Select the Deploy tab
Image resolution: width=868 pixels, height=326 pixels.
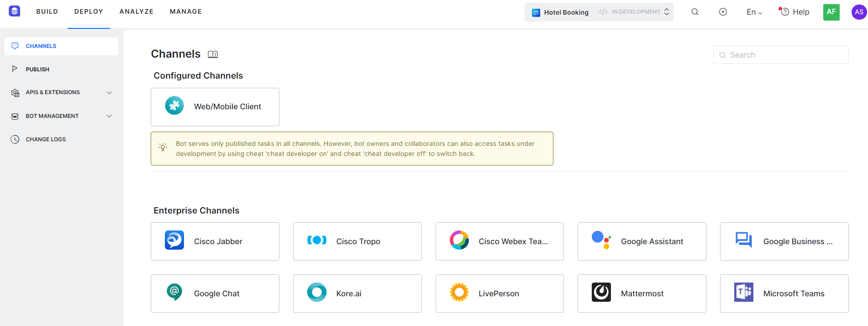(x=89, y=11)
